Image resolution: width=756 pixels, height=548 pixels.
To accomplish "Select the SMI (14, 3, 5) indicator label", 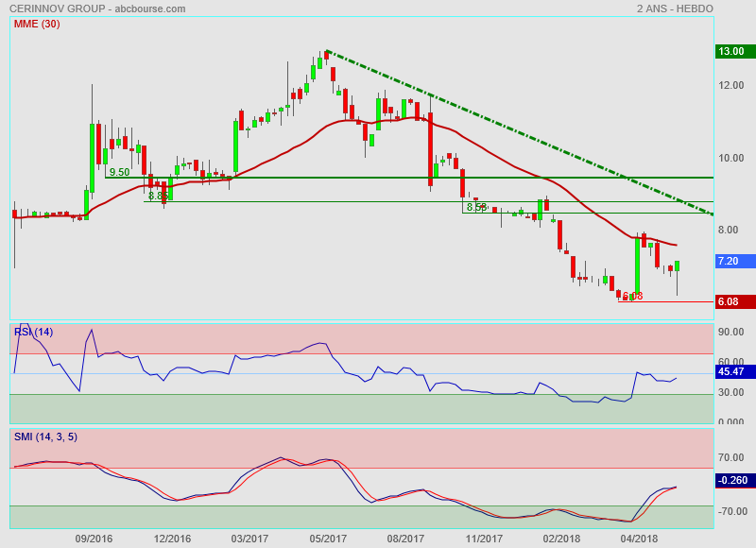I will 45,437.
